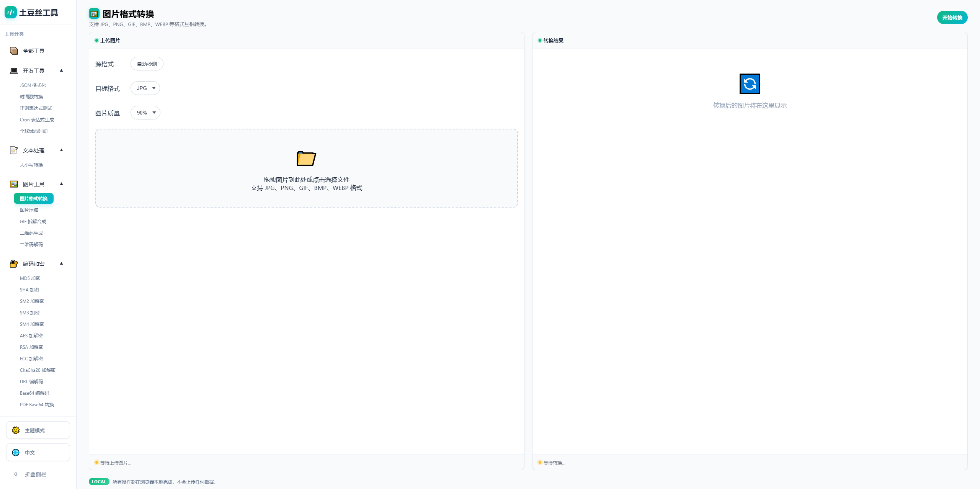Click the 开发工具 laptop icon
The image size is (980, 489).
coord(14,71)
